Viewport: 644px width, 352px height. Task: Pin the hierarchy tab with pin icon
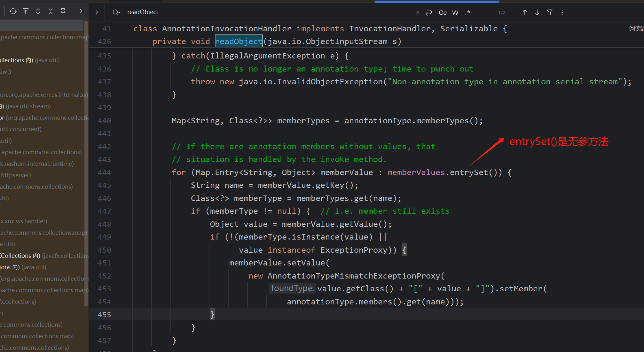coord(63,11)
